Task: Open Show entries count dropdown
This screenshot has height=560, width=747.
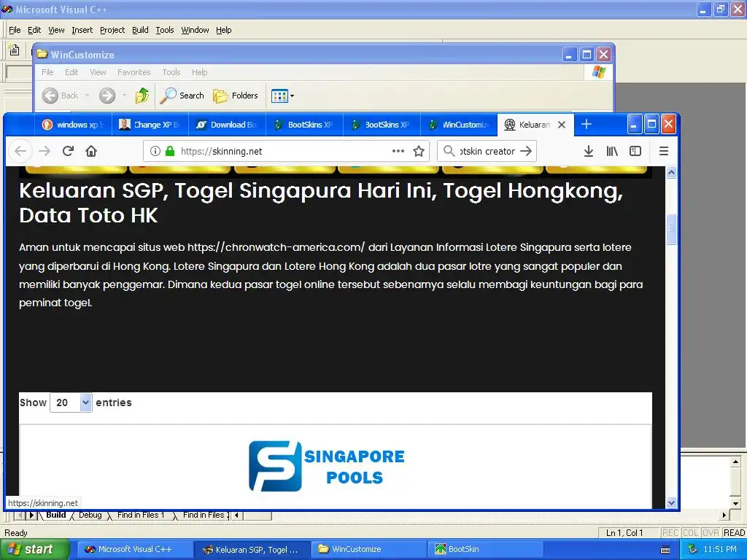Action: point(71,402)
